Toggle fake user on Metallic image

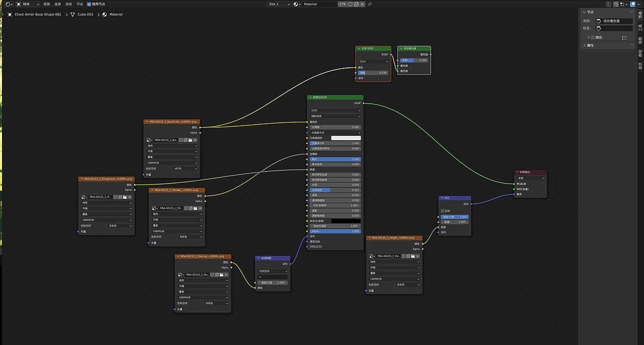click(x=186, y=208)
